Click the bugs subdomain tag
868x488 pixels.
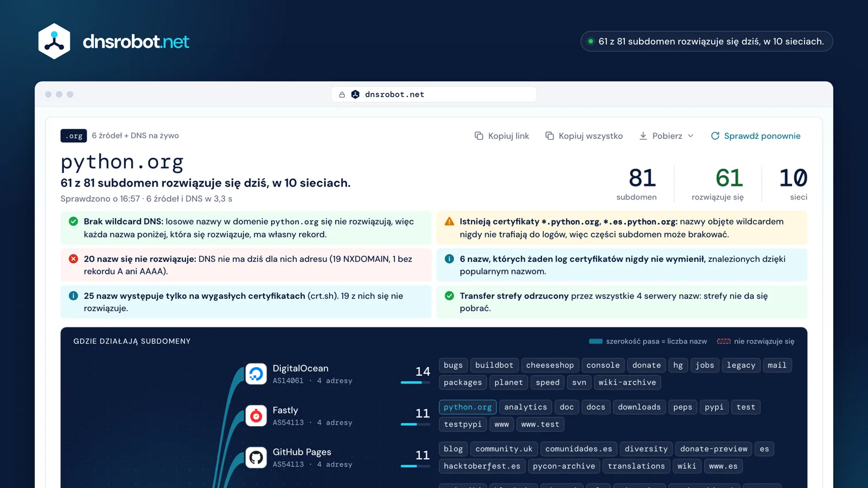pos(453,365)
